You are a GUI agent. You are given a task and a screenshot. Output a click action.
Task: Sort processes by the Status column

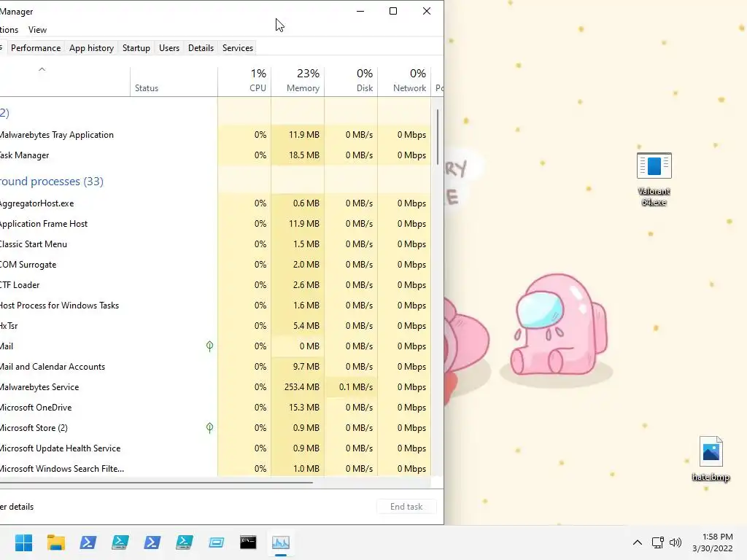pyautogui.click(x=174, y=82)
